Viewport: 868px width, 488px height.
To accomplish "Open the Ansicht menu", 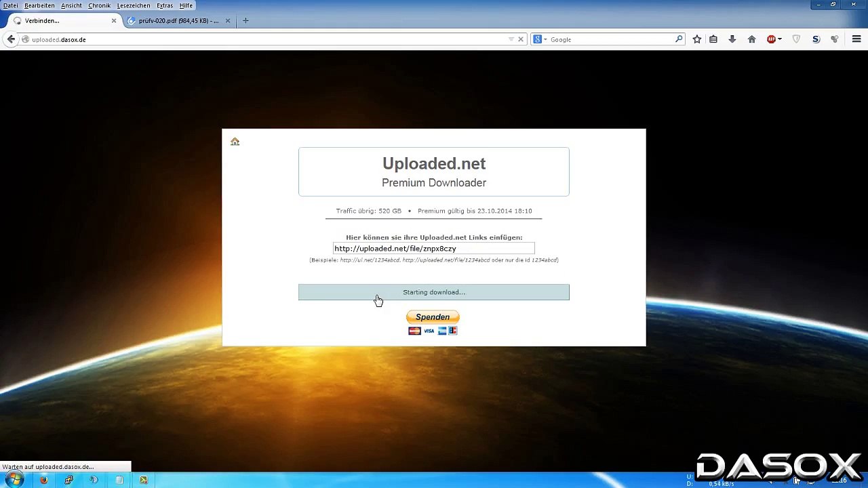I will pyautogui.click(x=71, y=5).
